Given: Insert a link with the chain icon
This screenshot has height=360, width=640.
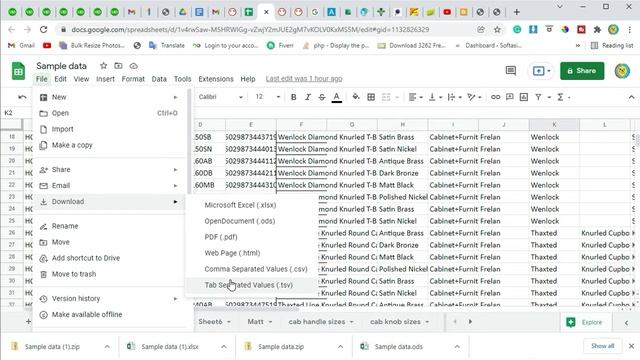Looking at the screenshot, I should (495, 97).
